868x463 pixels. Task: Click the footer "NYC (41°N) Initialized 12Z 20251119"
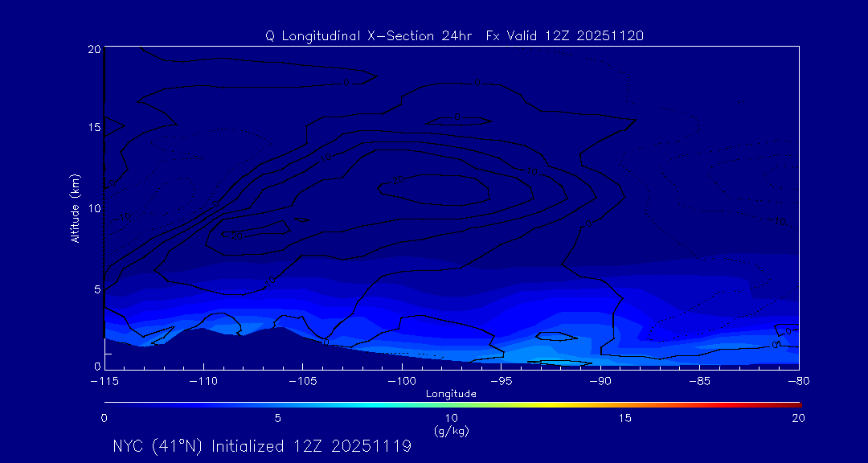coord(262,446)
